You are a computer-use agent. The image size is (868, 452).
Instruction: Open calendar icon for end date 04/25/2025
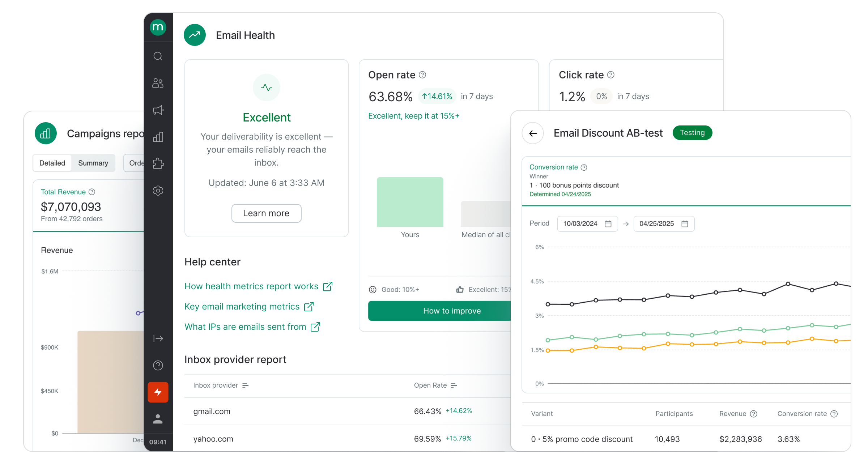click(x=685, y=224)
